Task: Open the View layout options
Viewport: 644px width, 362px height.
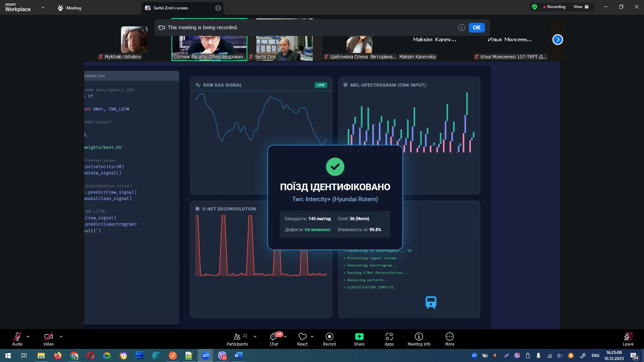Action: [581, 7]
